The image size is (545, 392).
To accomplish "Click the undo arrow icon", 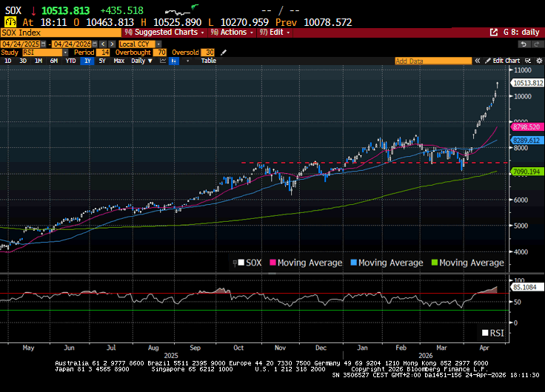I will (x=523, y=44).
